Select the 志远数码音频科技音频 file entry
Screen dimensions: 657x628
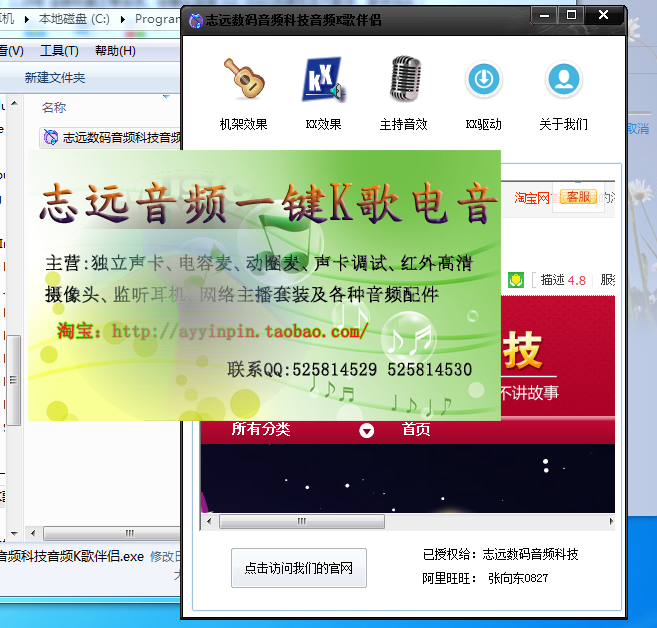(112, 137)
